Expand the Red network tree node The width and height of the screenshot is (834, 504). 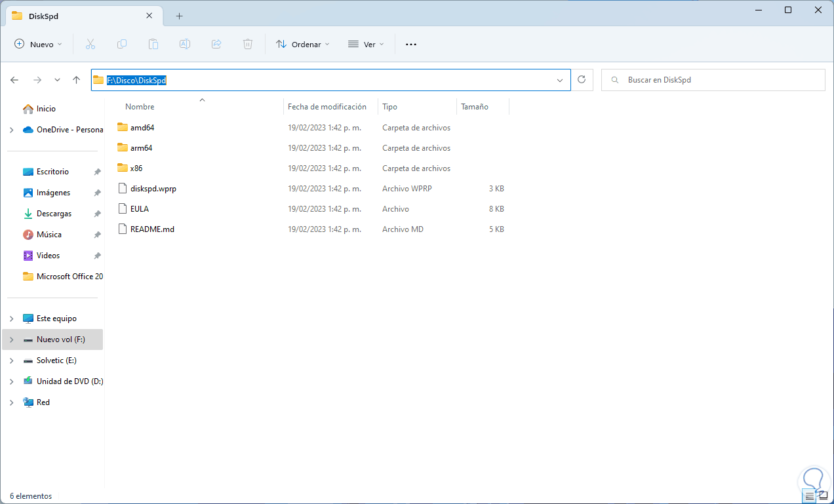11,402
